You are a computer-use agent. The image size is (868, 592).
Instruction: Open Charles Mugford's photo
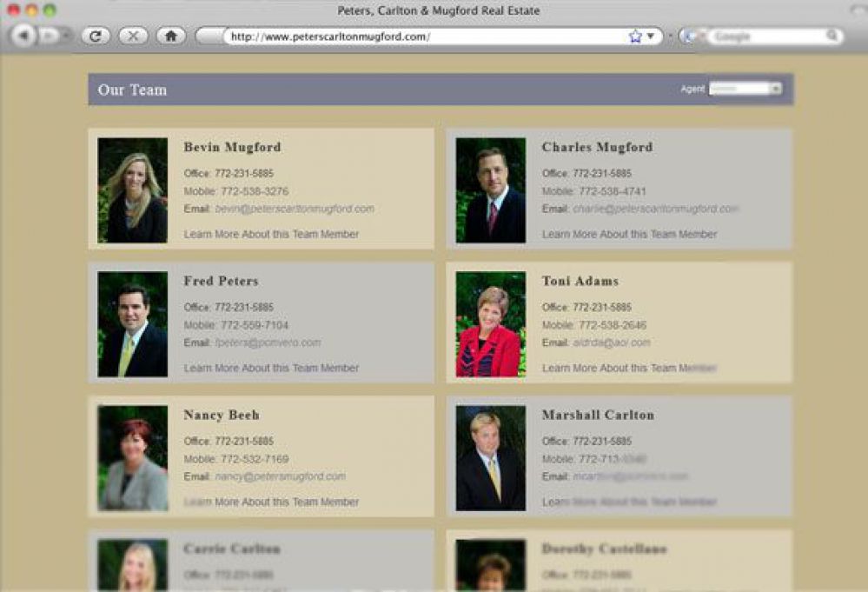pos(490,190)
